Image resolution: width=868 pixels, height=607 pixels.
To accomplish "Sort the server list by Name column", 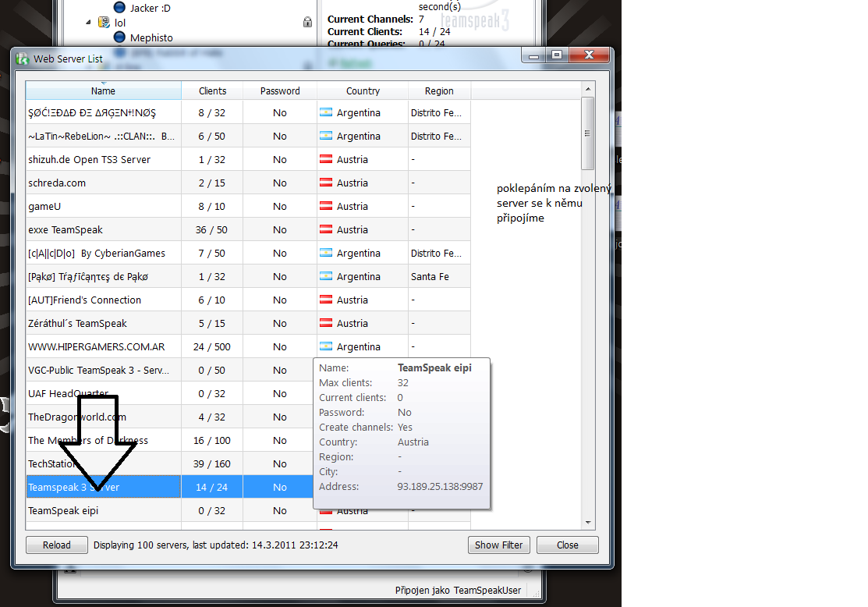I will (x=103, y=91).
